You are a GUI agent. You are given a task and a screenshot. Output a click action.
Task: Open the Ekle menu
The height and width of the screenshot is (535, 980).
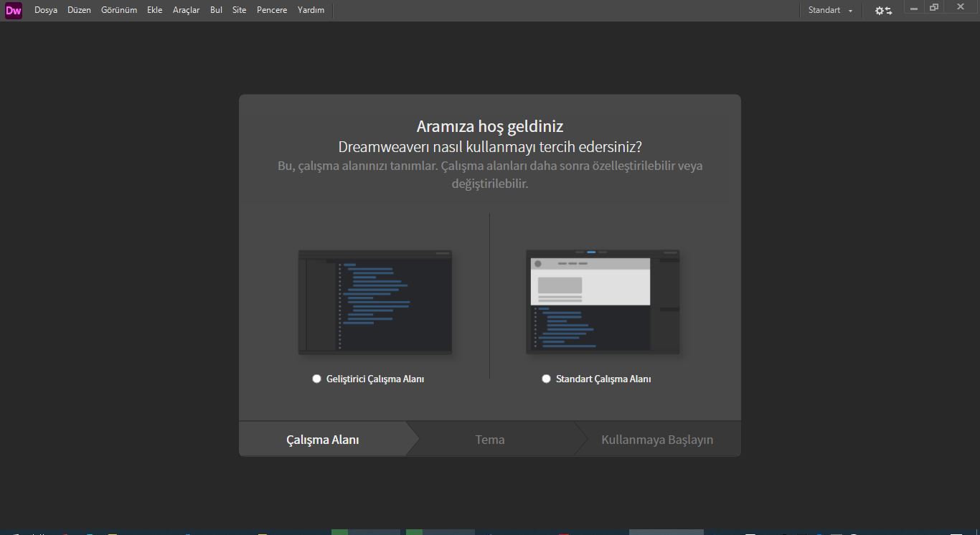coord(155,10)
